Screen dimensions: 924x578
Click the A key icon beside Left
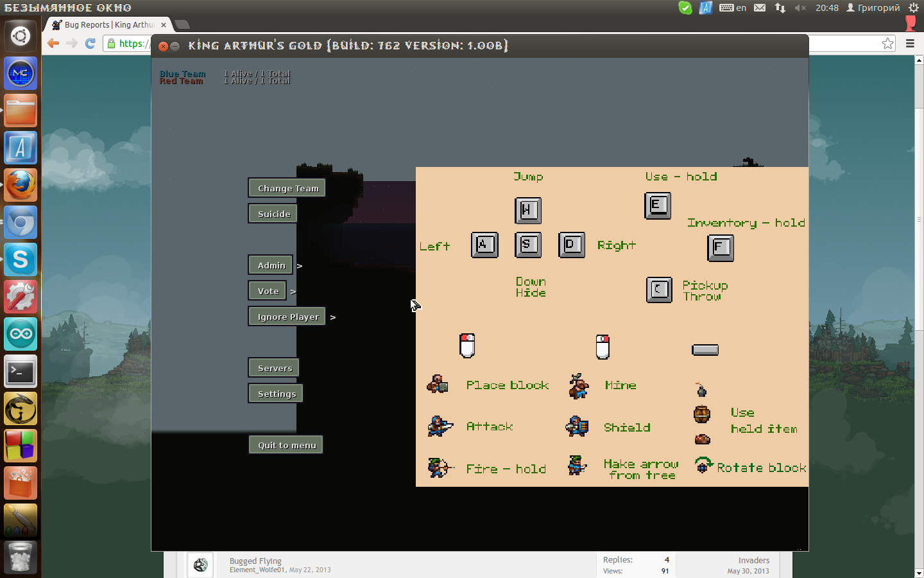pos(484,245)
